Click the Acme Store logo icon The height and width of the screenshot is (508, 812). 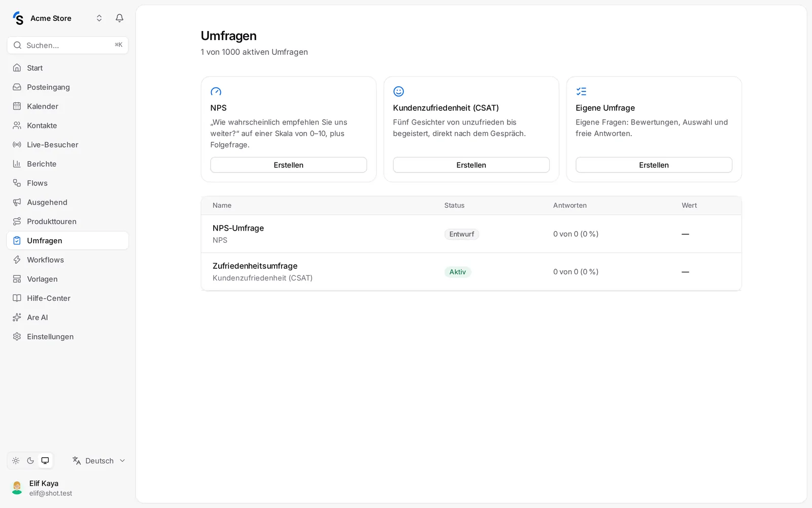pyautogui.click(x=18, y=18)
